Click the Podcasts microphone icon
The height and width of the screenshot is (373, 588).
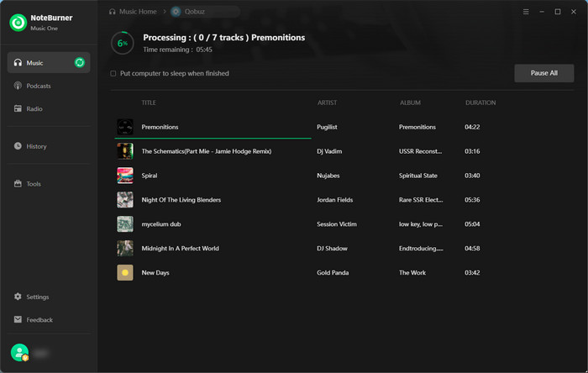[18, 86]
